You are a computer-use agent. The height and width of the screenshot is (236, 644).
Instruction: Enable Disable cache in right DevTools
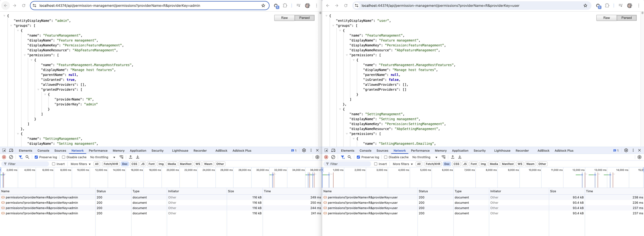[x=386, y=157]
